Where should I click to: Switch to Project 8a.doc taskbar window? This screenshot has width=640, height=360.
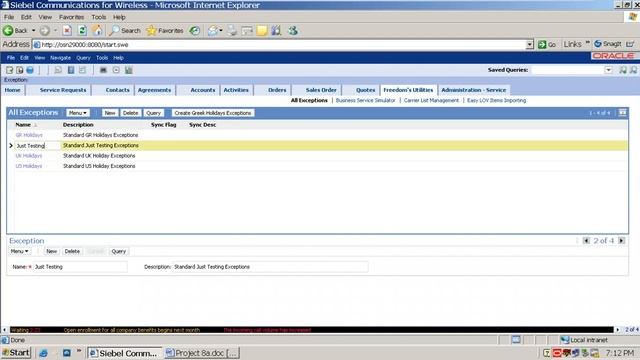click(202, 353)
